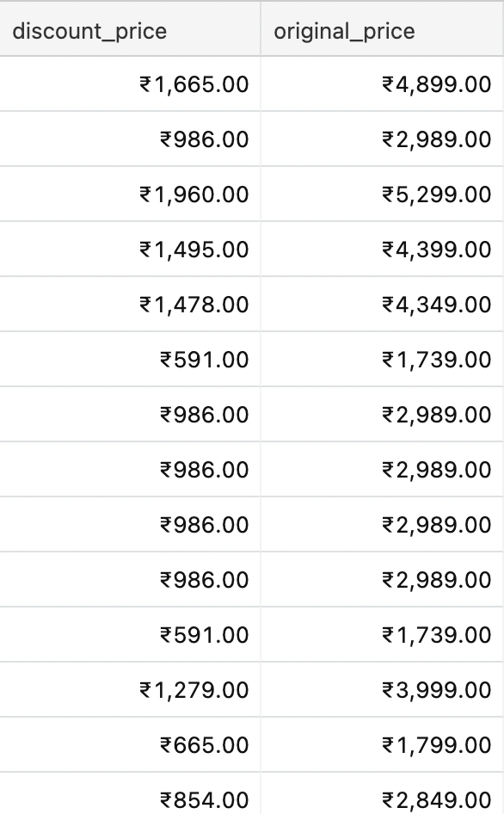Click the last ₹1,739.00 original price cell
Image resolution: width=504 pixels, height=814 pixels.
pyautogui.click(x=382, y=634)
